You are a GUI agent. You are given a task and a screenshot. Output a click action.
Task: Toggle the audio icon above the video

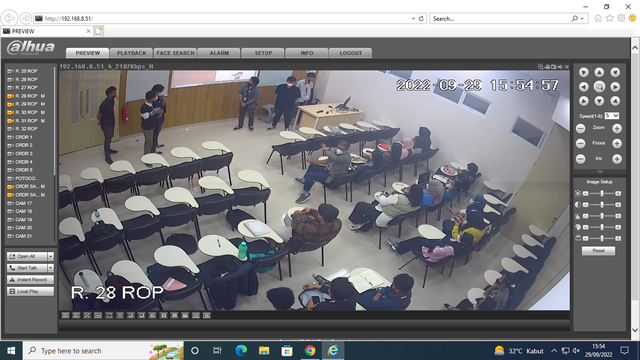[x=560, y=67]
